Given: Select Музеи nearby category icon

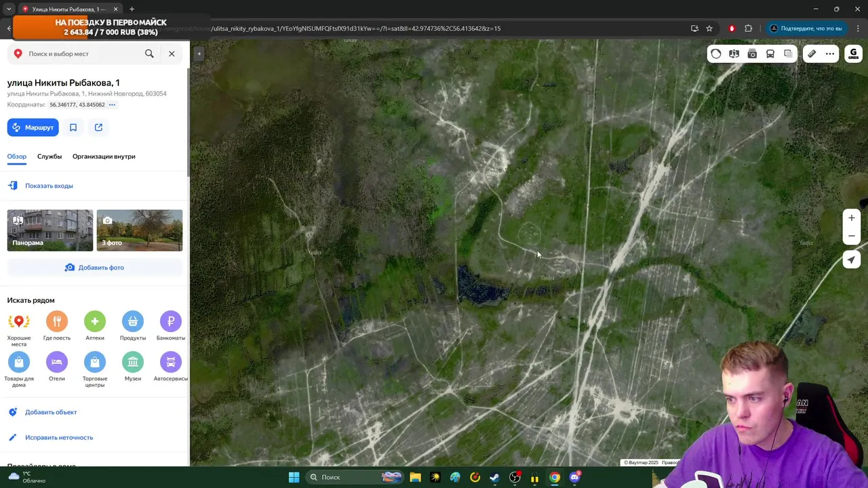Looking at the screenshot, I should point(133,362).
